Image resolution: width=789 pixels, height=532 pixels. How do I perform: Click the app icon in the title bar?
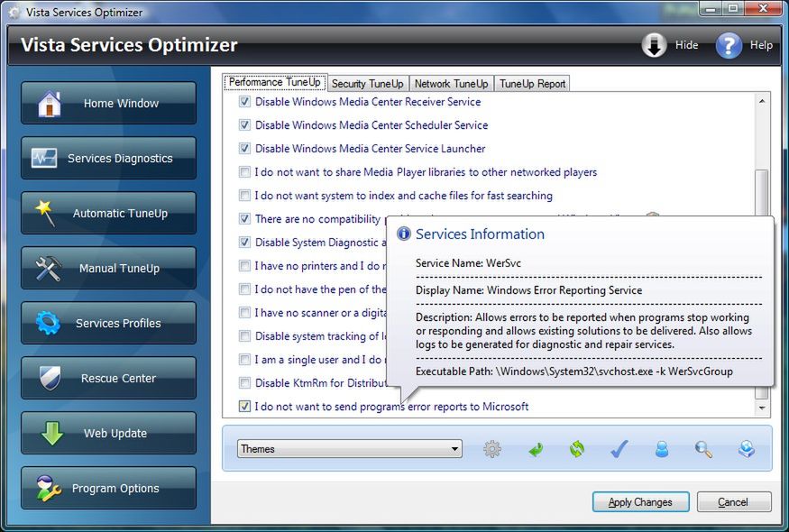15,12
